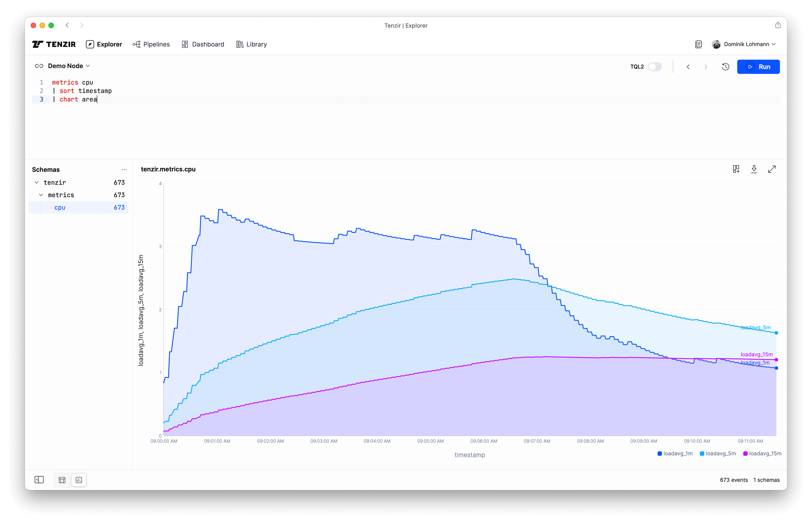The image size is (812, 523).
Task: Click the loadavg_5m line label in chart
Action: tap(755, 327)
